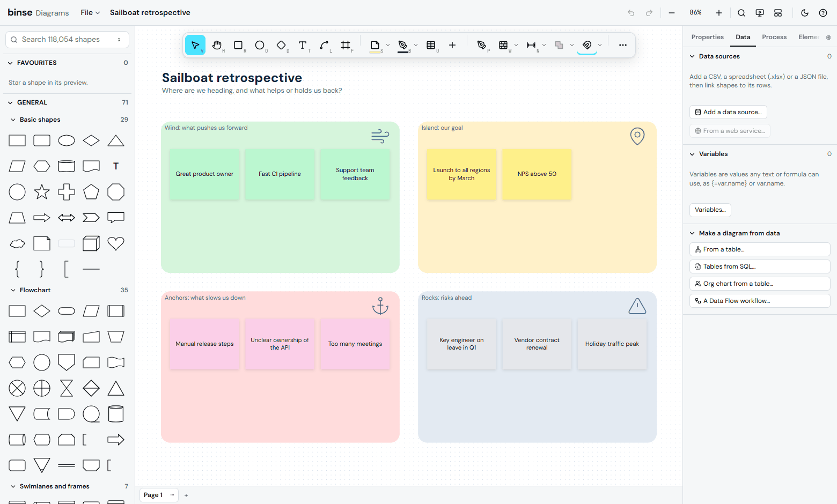
Task: Collapse the Variables section
Action: click(x=692, y=154)
